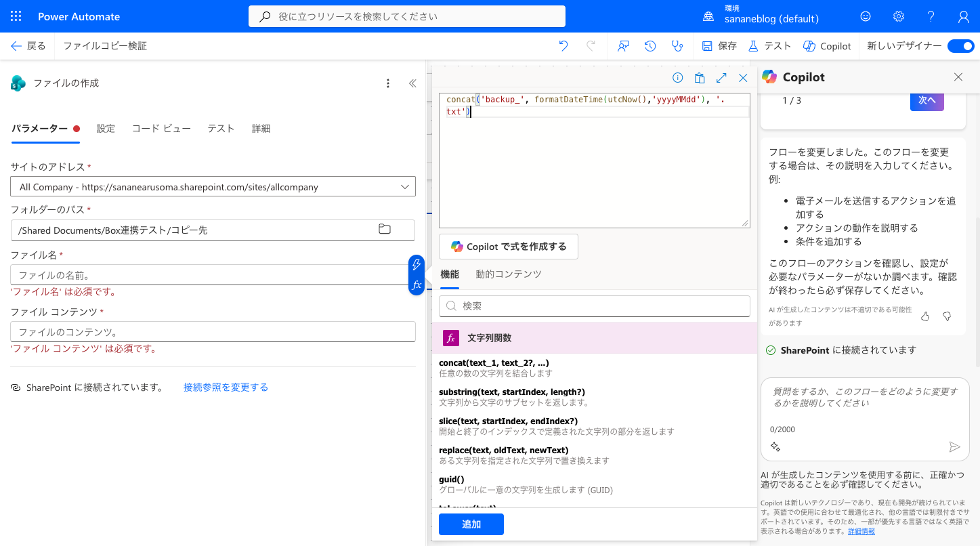Click the Copilot question text box
The width and height of the screenshot is (980, 546).
[865, 419]
